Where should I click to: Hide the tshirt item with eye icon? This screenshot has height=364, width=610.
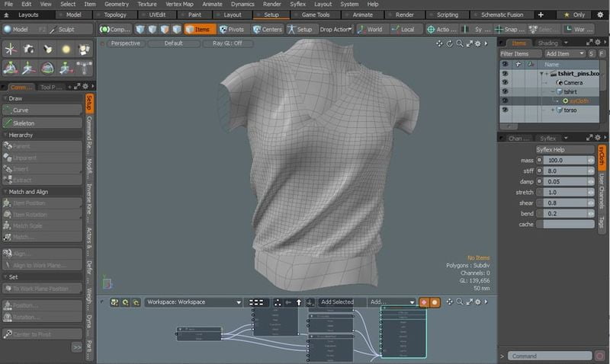click(505, 91)
